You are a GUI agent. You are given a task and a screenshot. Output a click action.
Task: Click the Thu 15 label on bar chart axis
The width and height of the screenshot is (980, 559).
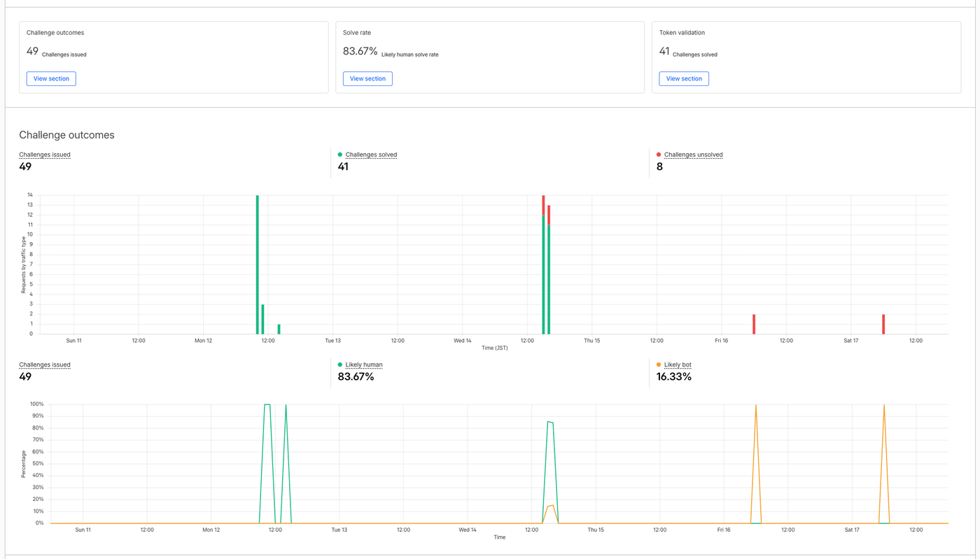click(x=591, y=341)
